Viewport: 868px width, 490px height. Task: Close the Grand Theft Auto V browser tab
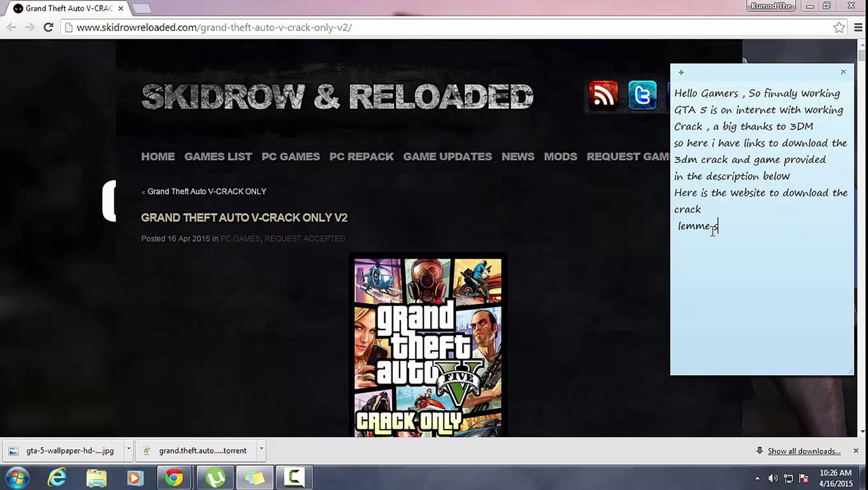121,8
